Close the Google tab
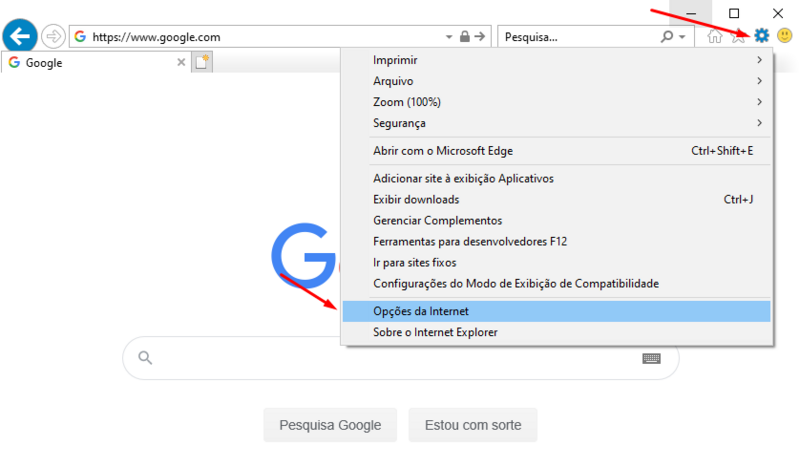The height and width of the screenshot is (467, 800). [181, 62]
